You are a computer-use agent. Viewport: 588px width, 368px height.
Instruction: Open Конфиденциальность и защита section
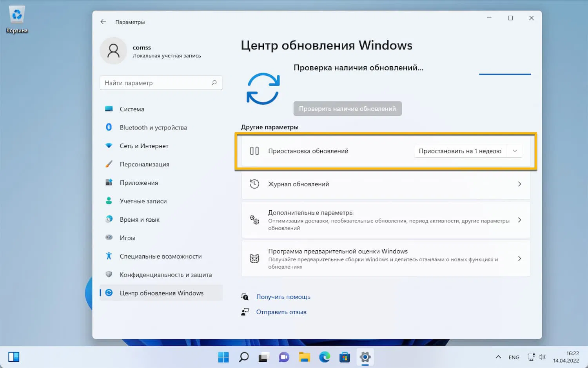(161, 275)
